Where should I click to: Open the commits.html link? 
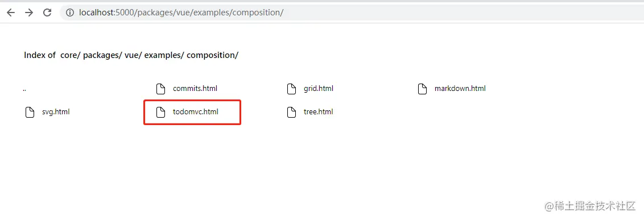pos(195,88)
